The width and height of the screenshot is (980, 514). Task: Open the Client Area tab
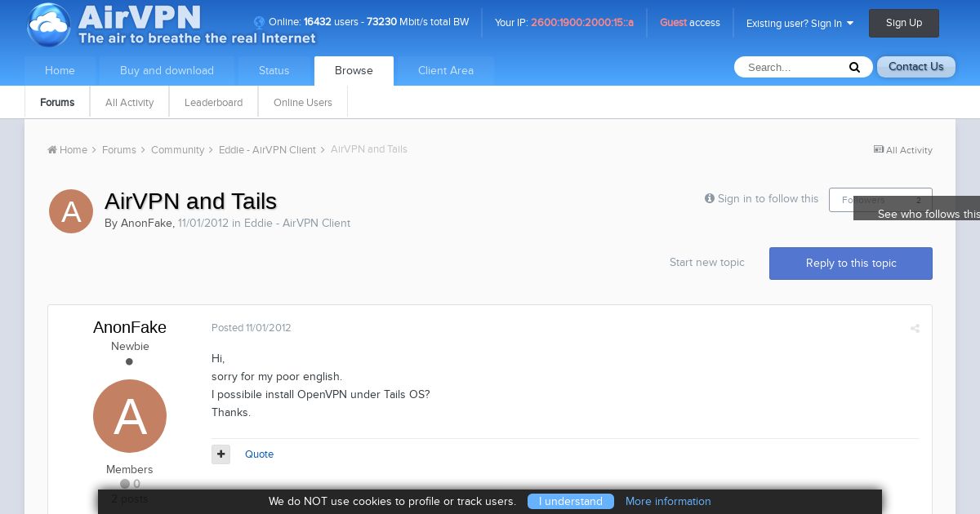point(446,71)
